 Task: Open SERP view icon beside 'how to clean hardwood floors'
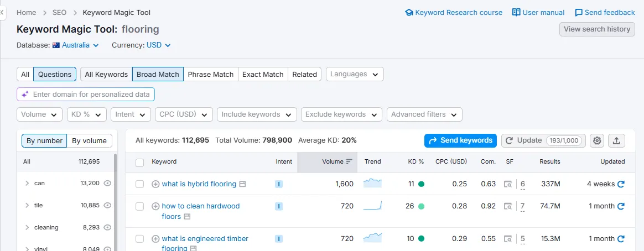pyautogui.click(x=188, y=217)
